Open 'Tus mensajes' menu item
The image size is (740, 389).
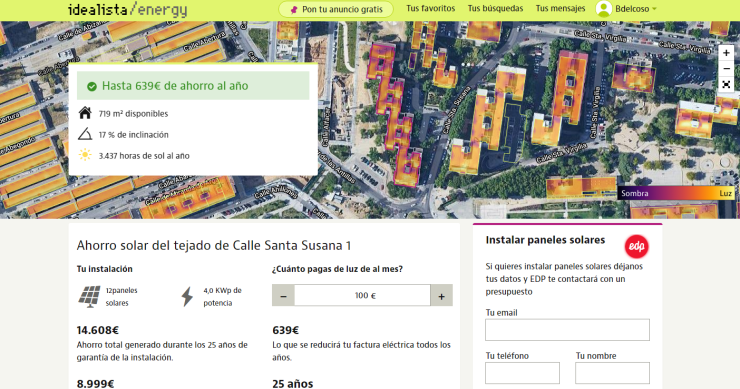(x=560, y=8)
